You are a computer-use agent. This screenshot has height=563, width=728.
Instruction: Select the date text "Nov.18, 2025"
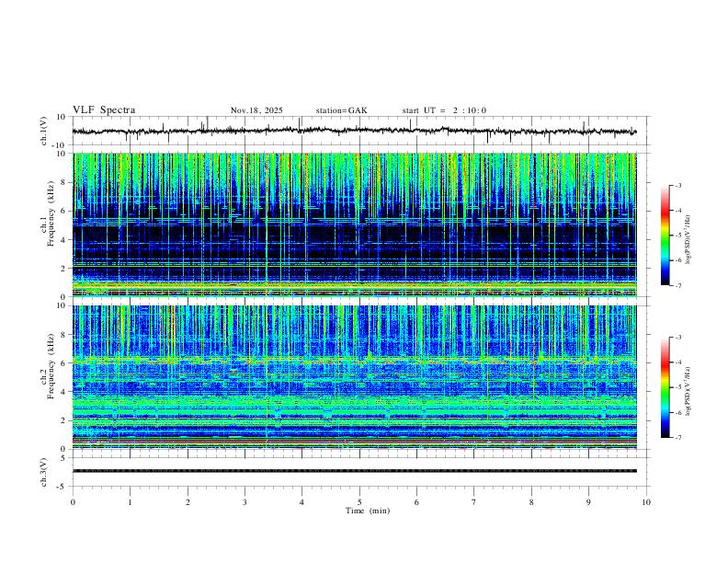coord(256,110)
